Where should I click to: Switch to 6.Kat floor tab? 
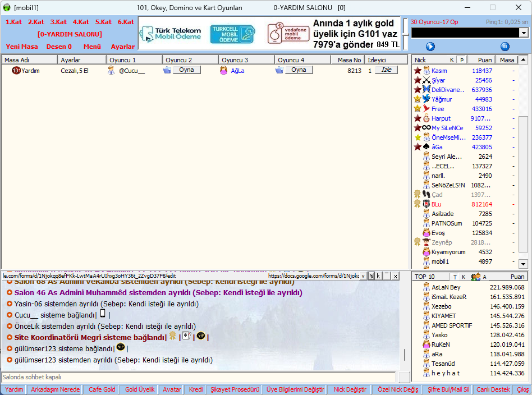point(126,22)
